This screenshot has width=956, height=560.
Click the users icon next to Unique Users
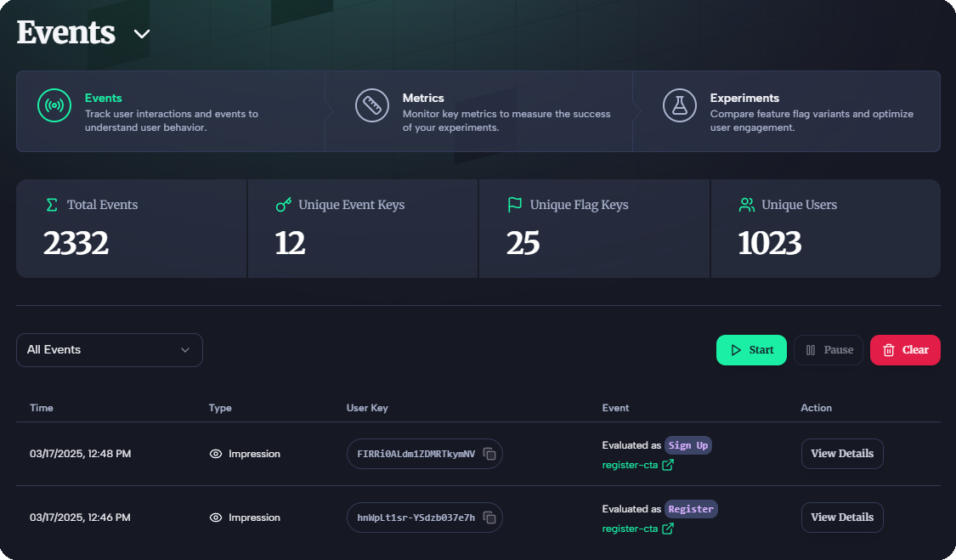746,204
